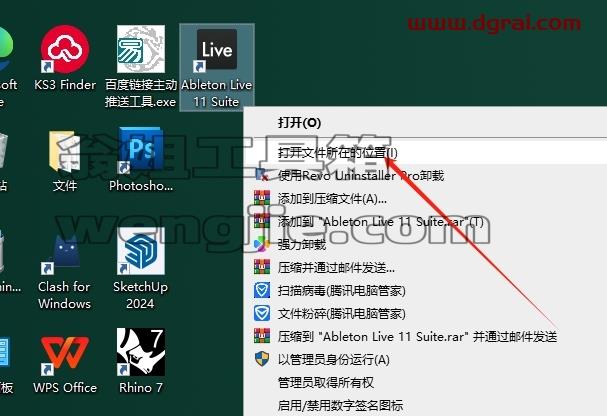Choose 文件粉碎(腾讯电脑管家) menu entry

coord(425,313)
